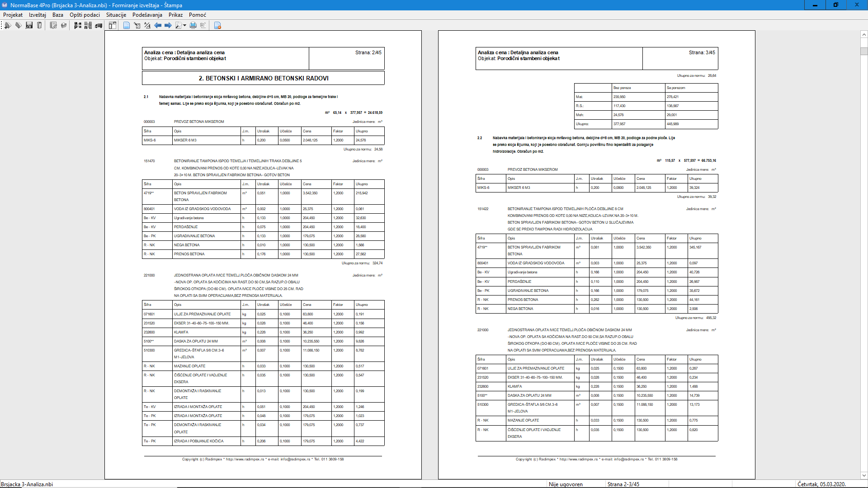
Task: Open the Podešavanja menu
Action: [147, 15]
